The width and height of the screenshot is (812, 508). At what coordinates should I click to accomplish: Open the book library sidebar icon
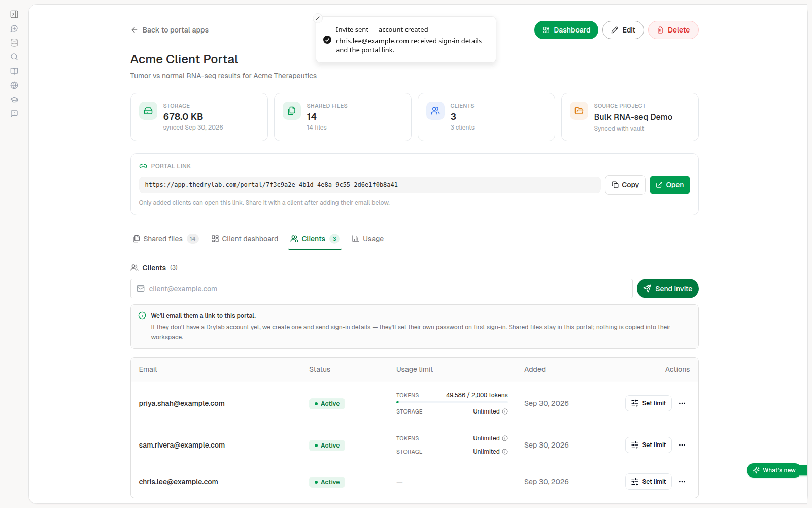pos(14,71)
